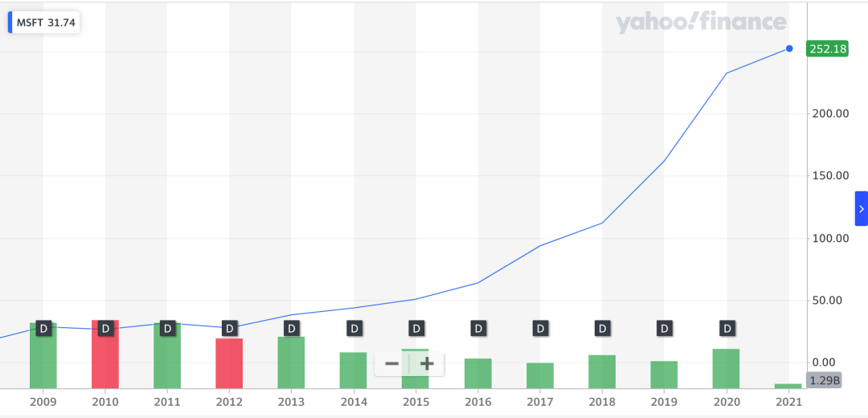Screen dimensions: 868x418
Task: Click the 2017 green volume bar
Action: tap(540, 376)
